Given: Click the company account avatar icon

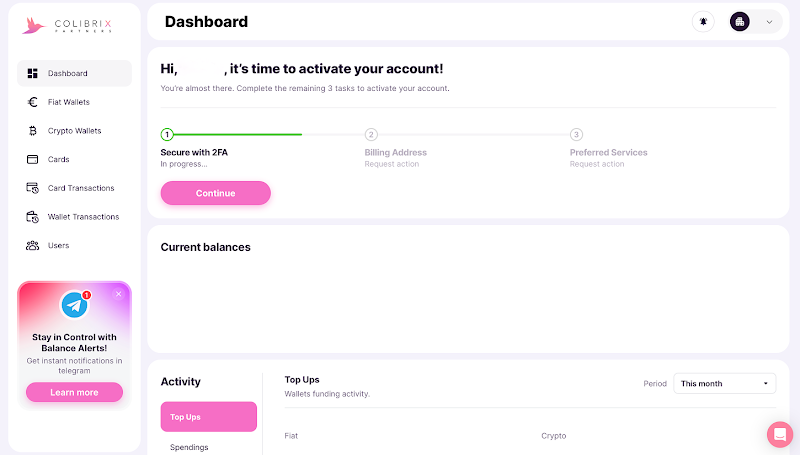Looking at the screenshot, I should 740,21.
